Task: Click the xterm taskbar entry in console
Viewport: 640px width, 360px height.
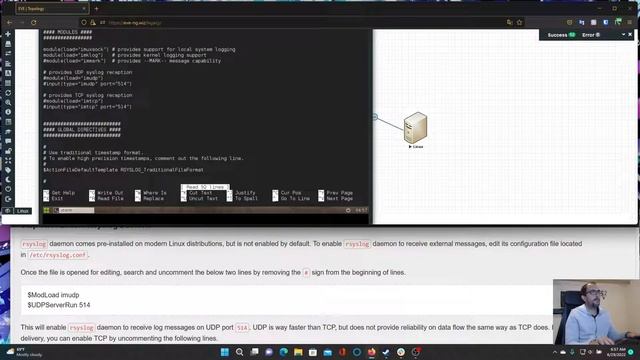Action: tap(74, 210)
